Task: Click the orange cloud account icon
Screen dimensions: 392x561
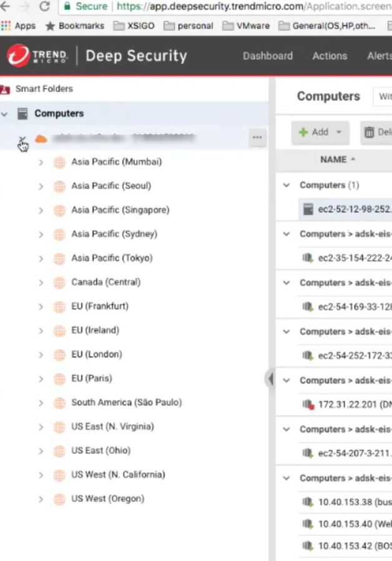Action: [x=41, y=139]
